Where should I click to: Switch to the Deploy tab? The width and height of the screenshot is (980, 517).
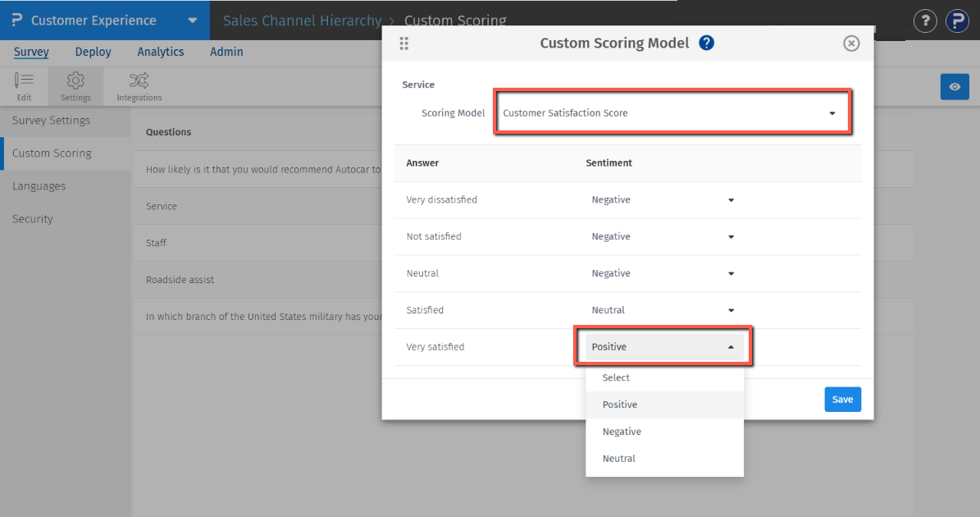point(93,52)
